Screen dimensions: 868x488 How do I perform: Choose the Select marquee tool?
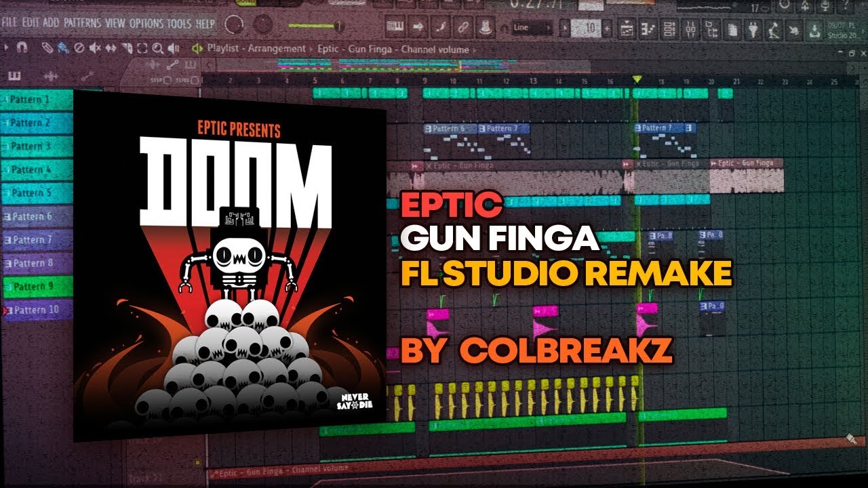click(142, 47)
